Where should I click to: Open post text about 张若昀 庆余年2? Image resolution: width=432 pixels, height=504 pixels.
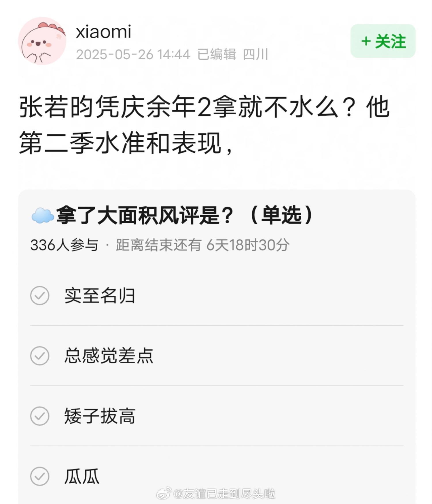(204, 125)
